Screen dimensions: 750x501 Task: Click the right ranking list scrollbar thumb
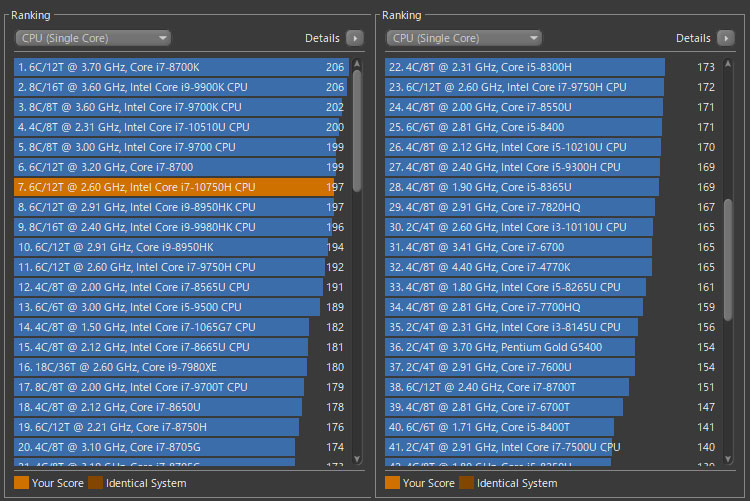click(728, 260)
